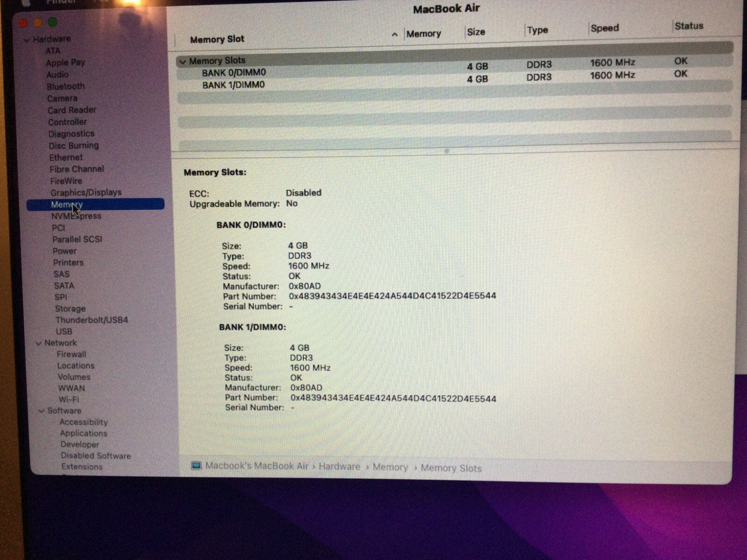Open the FireWire category
This screenshot has width=747, height=560.
click(66, 181)
